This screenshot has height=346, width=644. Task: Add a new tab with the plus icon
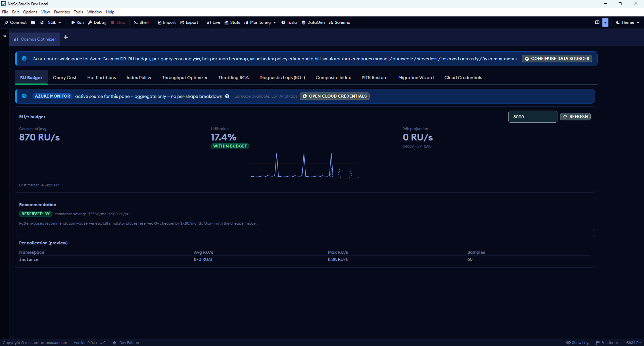click(x=66, y=37)
